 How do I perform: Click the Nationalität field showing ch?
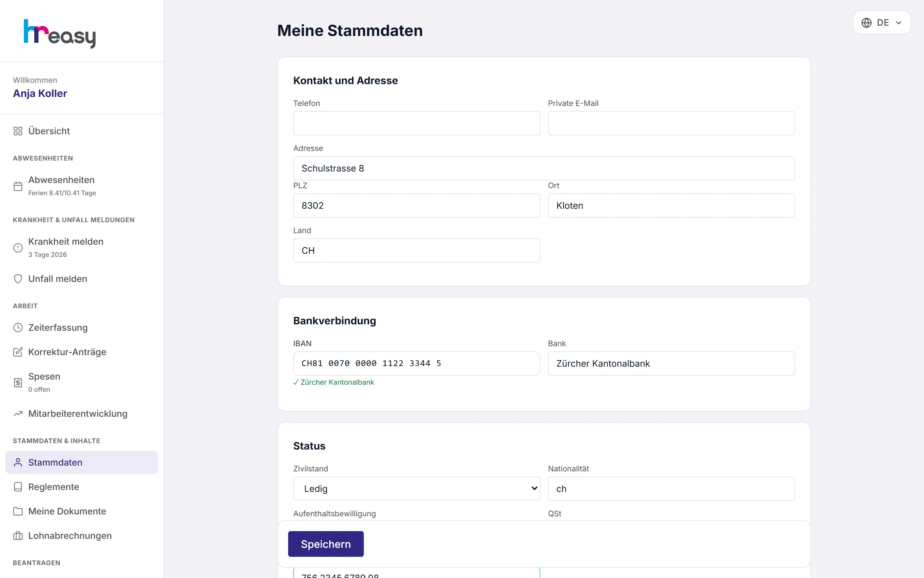point(671,488)
